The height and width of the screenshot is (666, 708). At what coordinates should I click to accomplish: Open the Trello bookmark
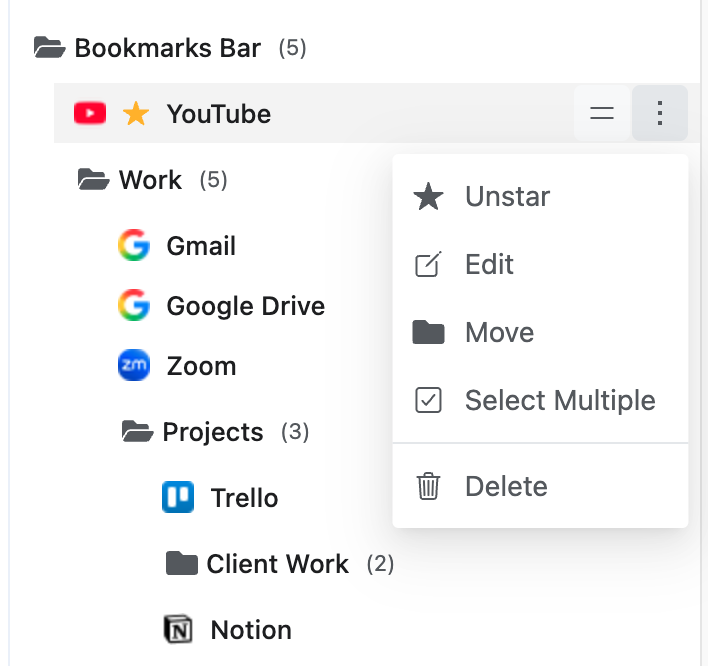tap(244, 498)
